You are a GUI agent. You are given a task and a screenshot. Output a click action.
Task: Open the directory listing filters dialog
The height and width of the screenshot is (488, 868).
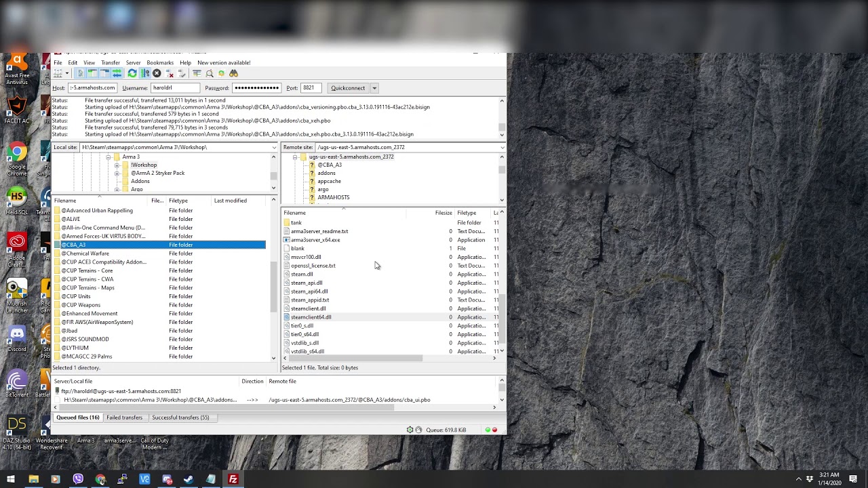(x=197, y=73)
